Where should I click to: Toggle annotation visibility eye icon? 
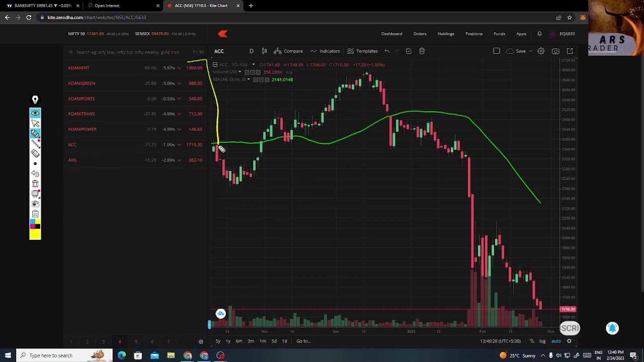(35, 113)
